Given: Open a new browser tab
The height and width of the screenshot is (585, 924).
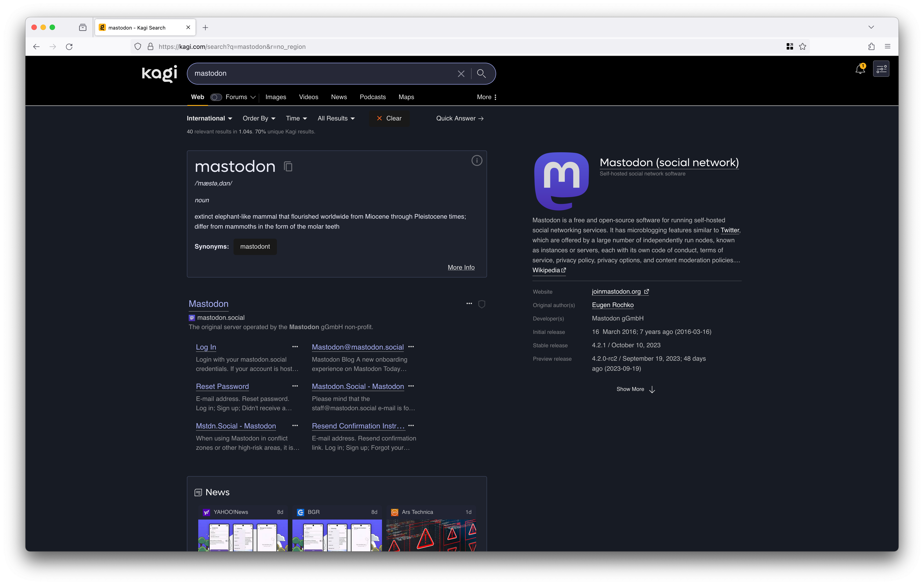Looking at the screenshot, I should [x=205, y=28].
